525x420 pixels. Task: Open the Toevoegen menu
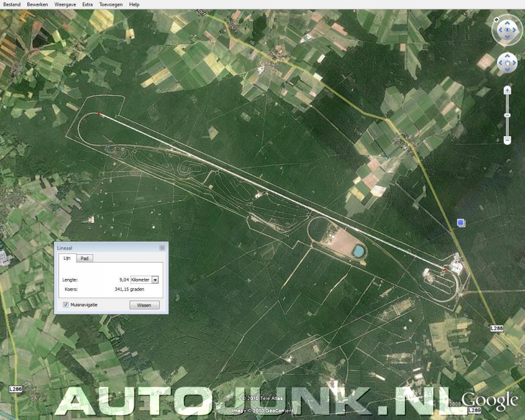pyautogui.click(x=111, y=4)
